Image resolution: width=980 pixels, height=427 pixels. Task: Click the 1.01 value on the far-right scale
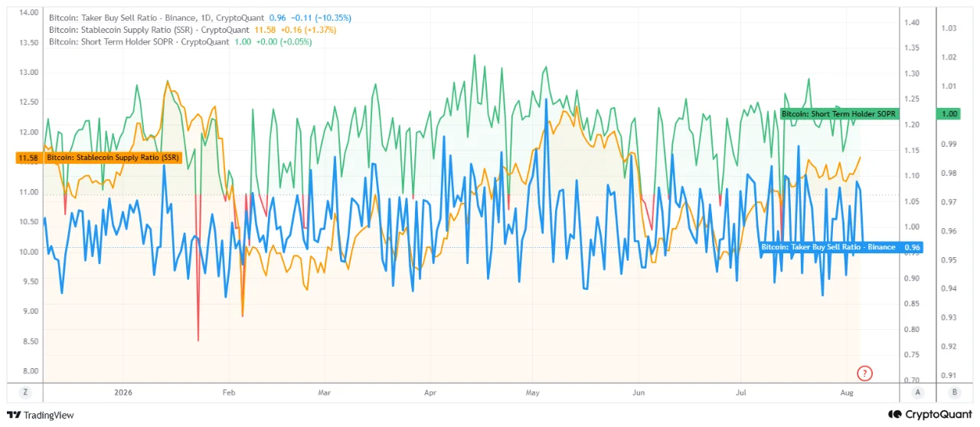pyautogui.click(x=949, y=86)
